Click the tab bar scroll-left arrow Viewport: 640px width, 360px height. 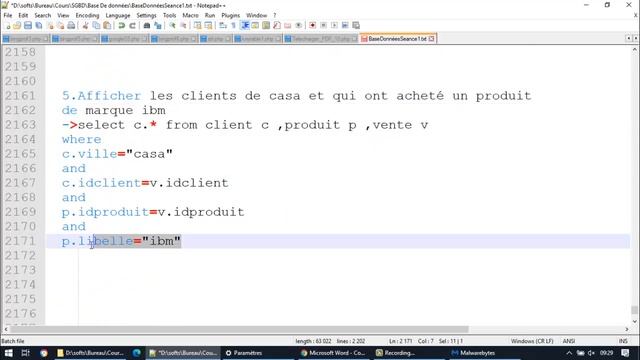[629, 38]
